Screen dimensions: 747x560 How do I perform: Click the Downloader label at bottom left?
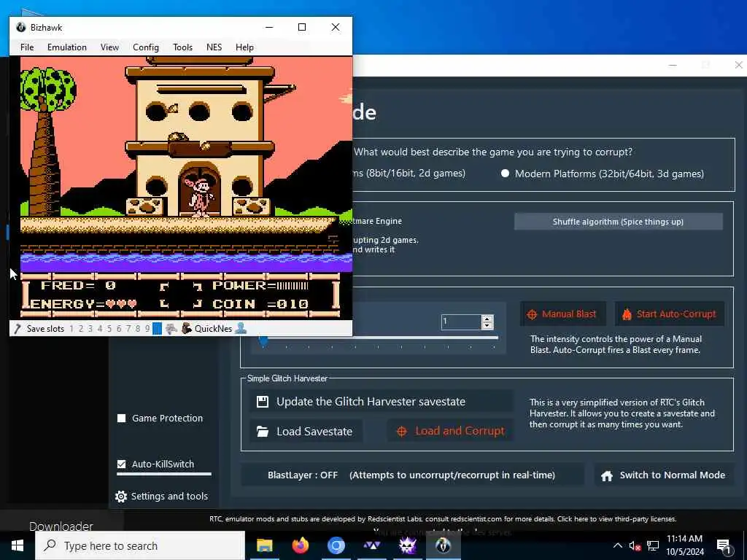click(x=61, y=526)
